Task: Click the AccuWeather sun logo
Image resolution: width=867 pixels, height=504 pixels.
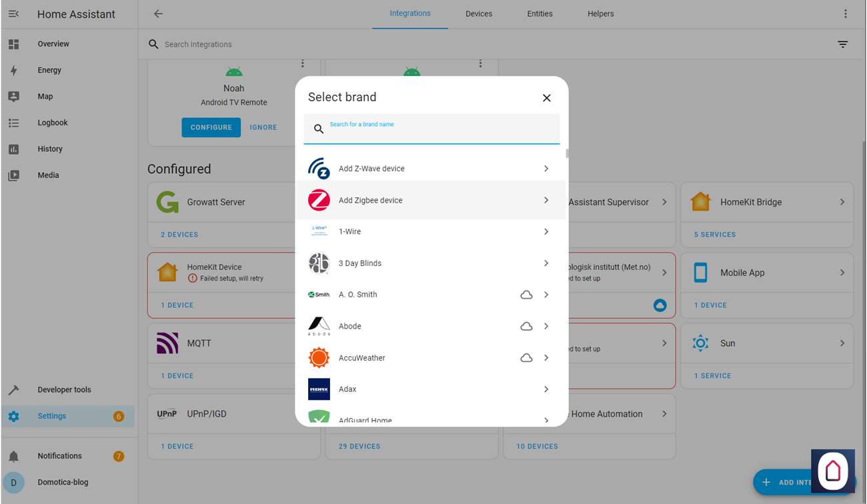Action: coord(319,358)
